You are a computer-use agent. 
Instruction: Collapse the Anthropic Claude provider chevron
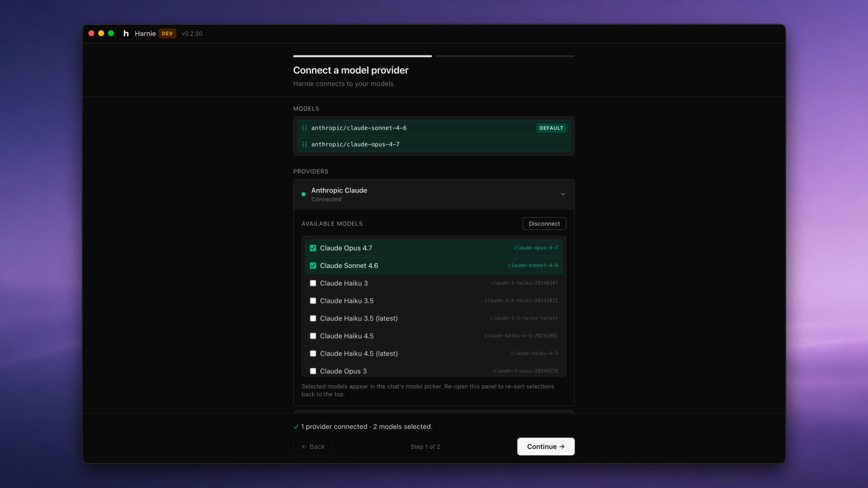coord(563,194)
